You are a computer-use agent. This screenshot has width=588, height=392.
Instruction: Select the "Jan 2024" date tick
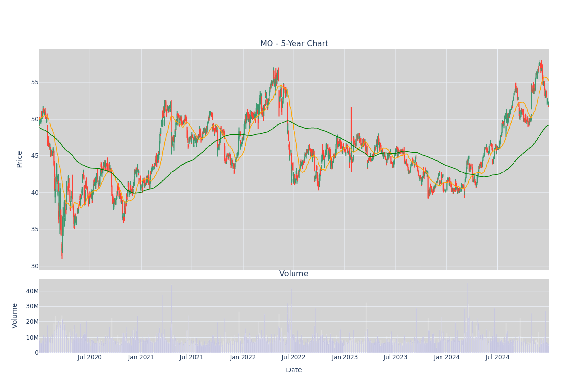click(x=447, y=357)
